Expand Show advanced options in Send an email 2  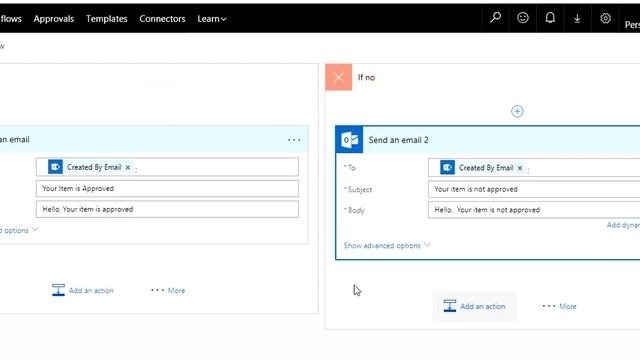(387, 245)
